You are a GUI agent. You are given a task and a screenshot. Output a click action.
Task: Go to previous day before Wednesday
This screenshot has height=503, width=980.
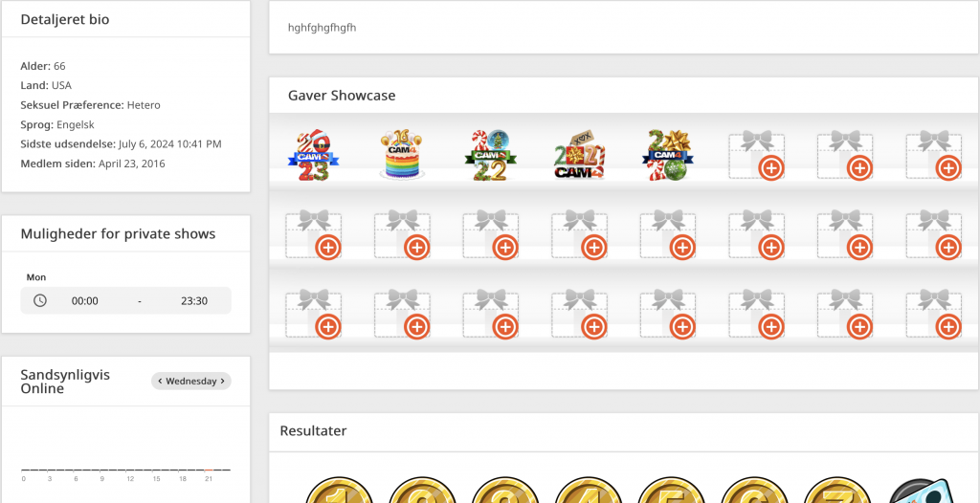(160, 382)
